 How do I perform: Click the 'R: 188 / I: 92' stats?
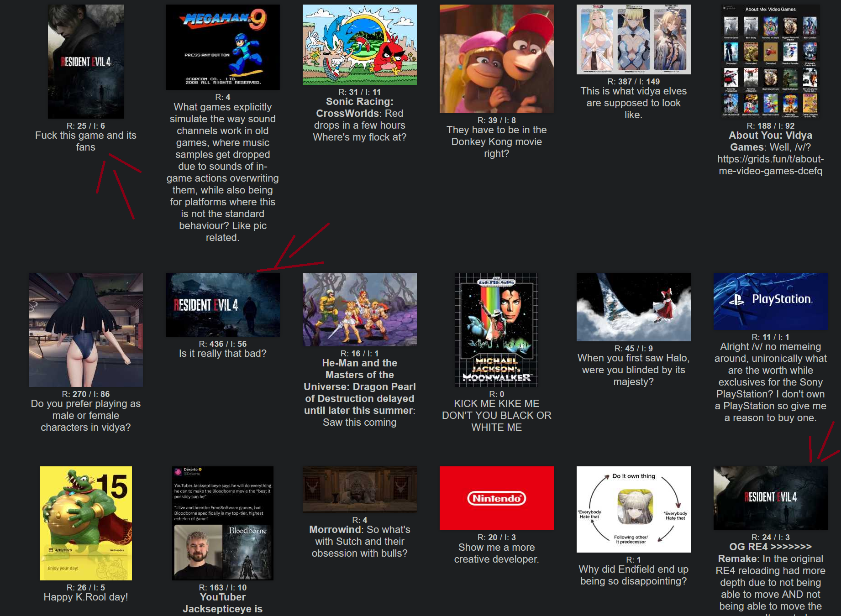tap(771, 126)
